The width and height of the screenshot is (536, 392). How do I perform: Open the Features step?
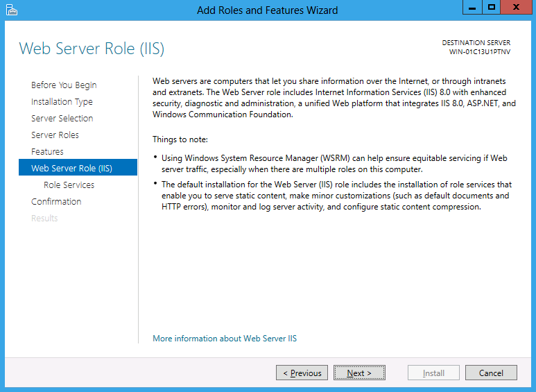tap(47, 151)
